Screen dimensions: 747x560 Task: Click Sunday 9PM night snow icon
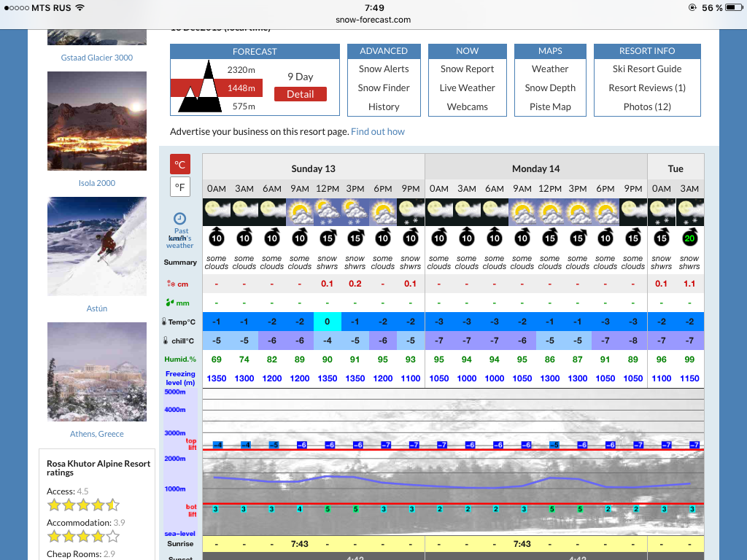pos(411,212)
